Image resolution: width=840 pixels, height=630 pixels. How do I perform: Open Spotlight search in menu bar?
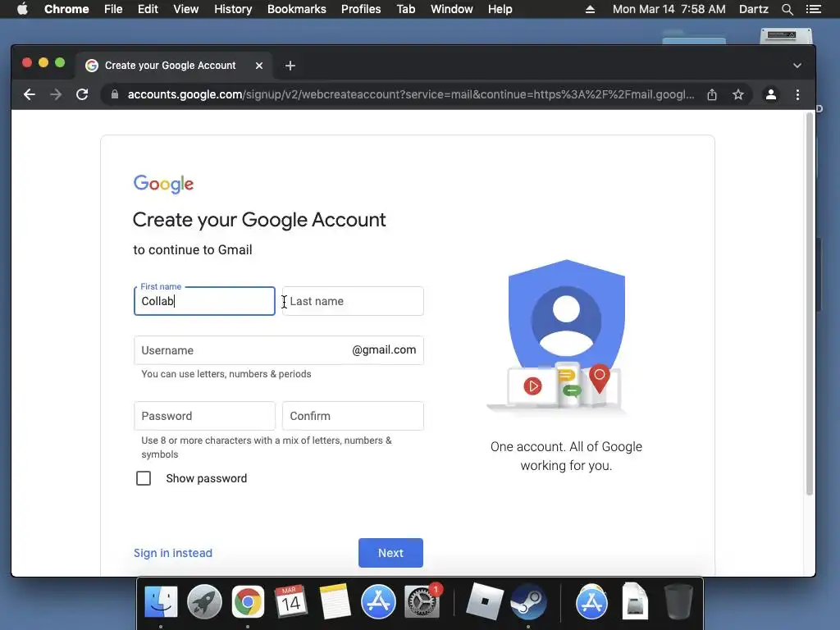tap(787, 9)
